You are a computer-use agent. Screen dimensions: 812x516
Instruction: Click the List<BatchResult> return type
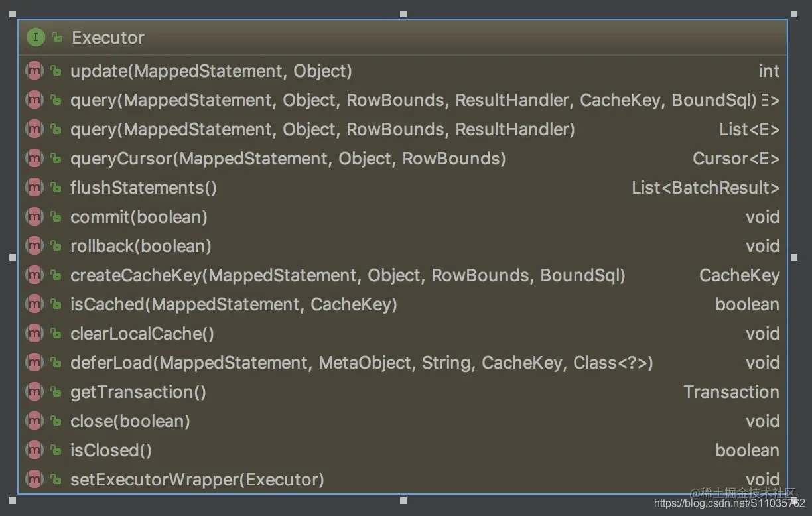(x=705, y=188)
